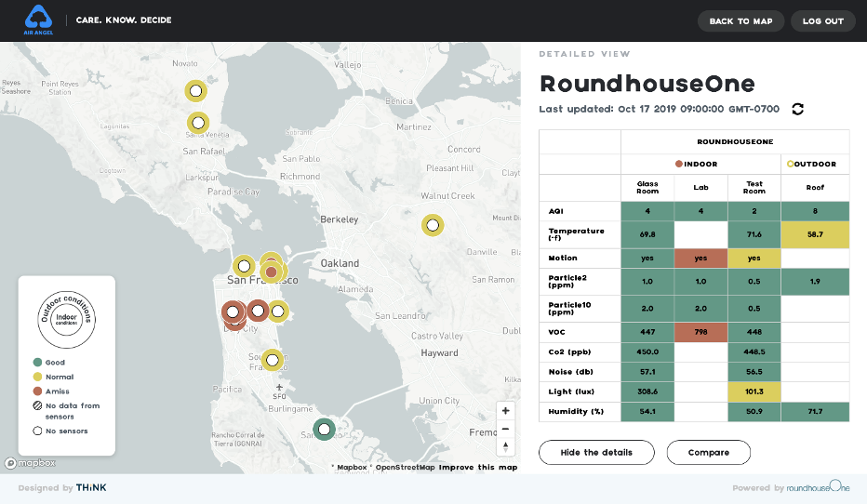Zoom in on the map
This screenshot has height=504, width=867.
coord(505,411)
